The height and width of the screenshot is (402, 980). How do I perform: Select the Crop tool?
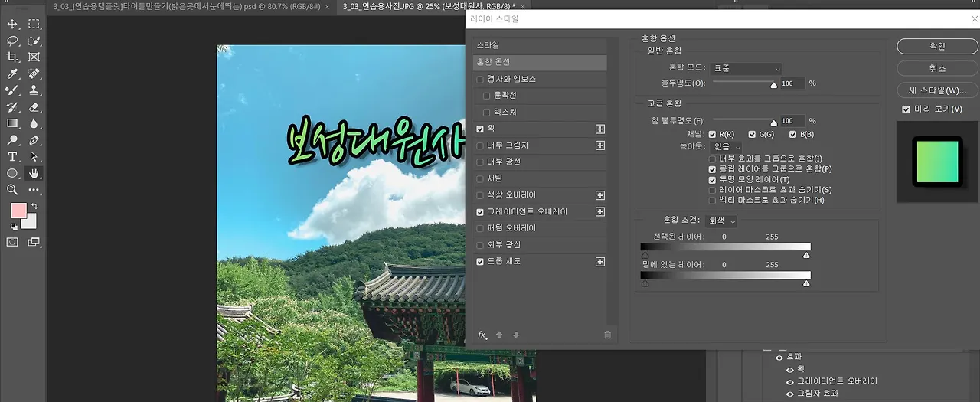12,57
